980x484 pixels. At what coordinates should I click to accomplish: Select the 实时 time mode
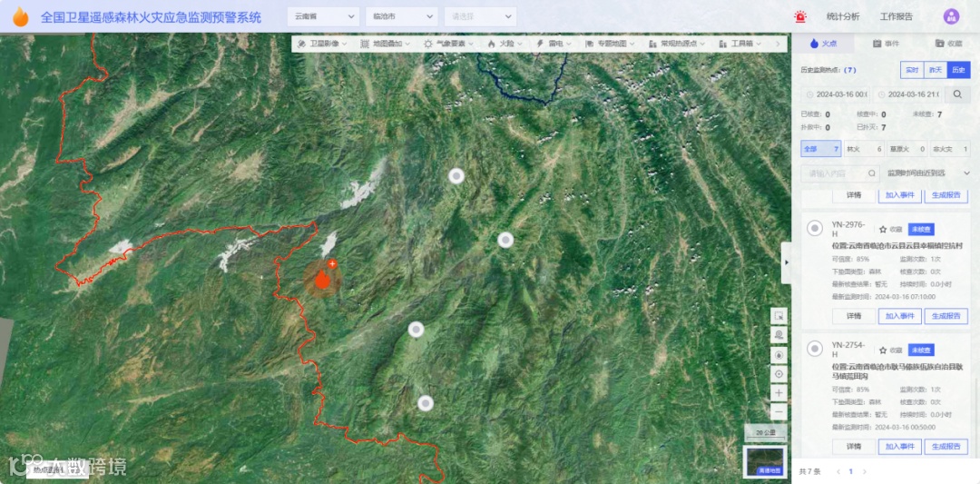pyautogui.click(x=912, y=70)
